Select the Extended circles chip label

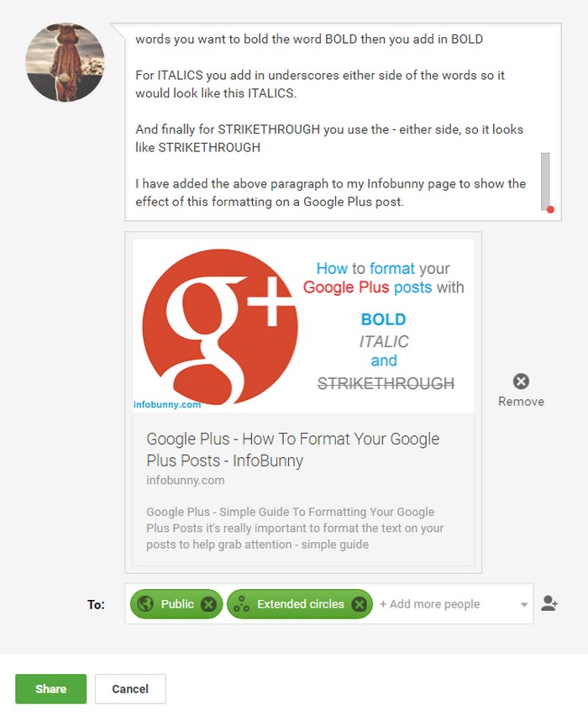(300, 603)
